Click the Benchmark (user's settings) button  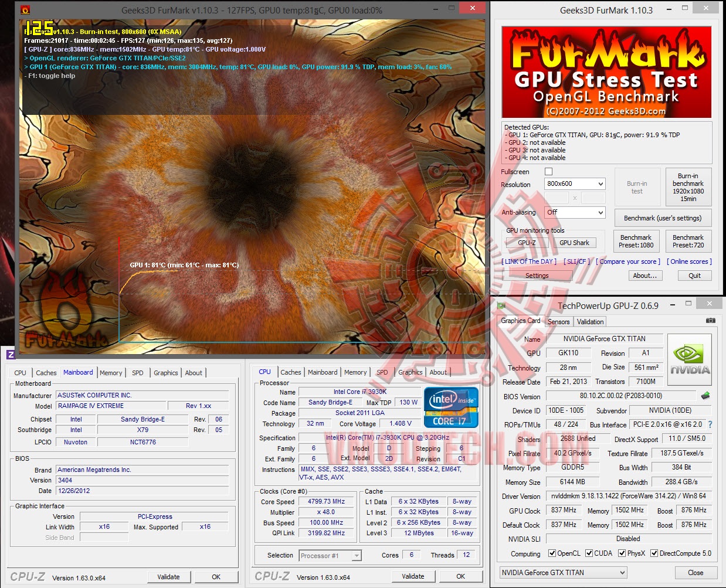663,218
